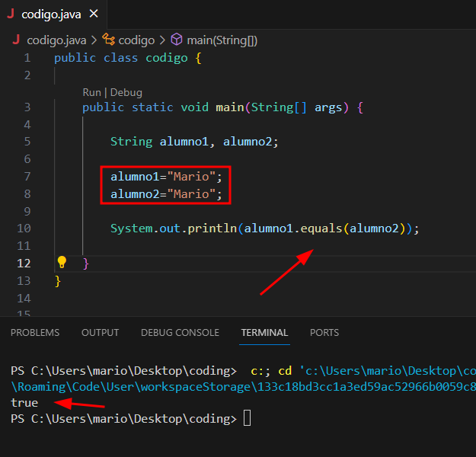
Task: Open the PROBLEMS panel tab
Action: click(x=35, y=333)
